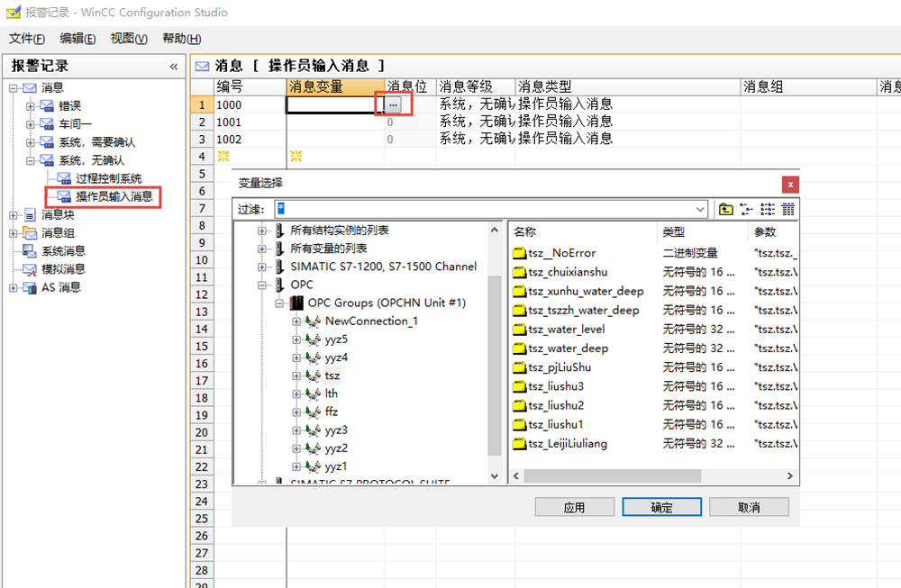This screenshot has width=901, height=588.
Task: Collapse the 系统，无确认 tree node
Action: pos(31,160)
